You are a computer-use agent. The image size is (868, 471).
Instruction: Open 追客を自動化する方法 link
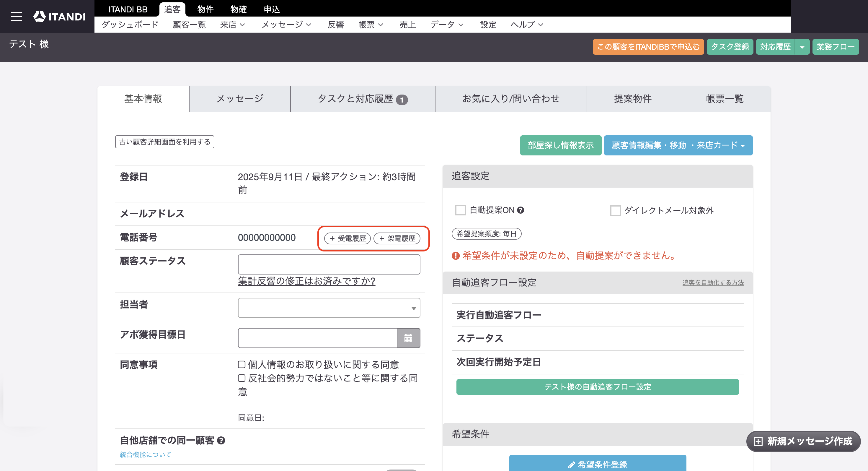pyautogui.click(x=713, y=282)
